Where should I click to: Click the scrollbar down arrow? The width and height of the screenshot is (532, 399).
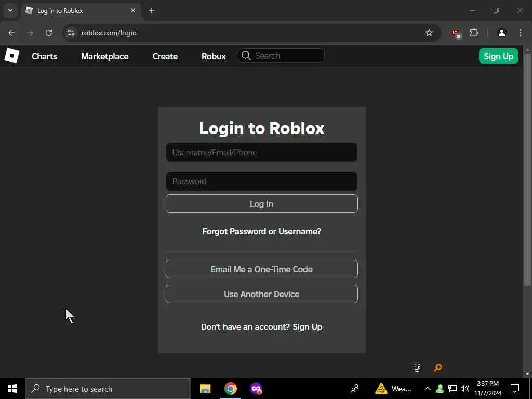pos(527,374)
